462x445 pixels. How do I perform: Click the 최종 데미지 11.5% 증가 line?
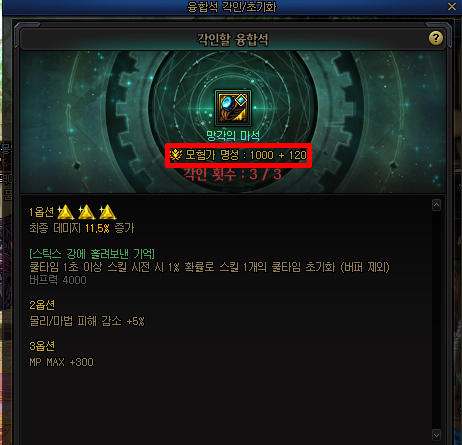point(82,228)
